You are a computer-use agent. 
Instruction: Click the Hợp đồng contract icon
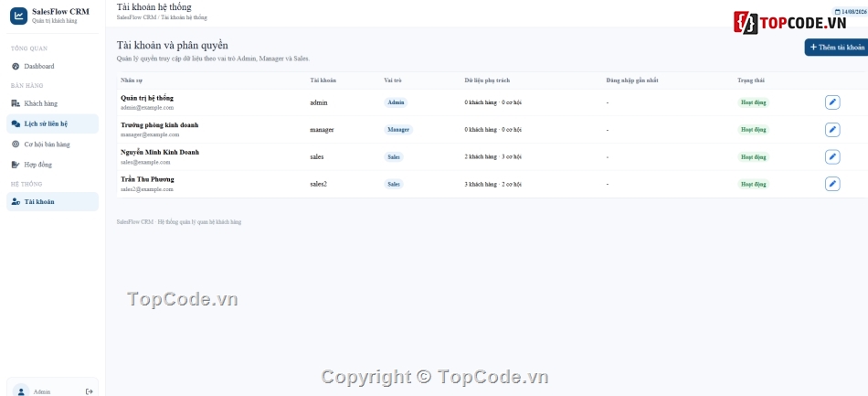pyautogui.click(x=16, y=165)
